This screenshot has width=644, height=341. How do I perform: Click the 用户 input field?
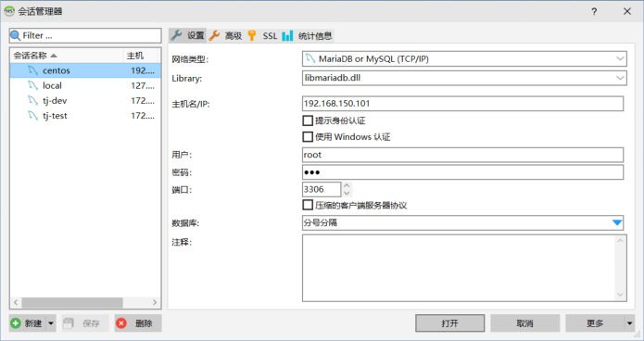point(463,155)
